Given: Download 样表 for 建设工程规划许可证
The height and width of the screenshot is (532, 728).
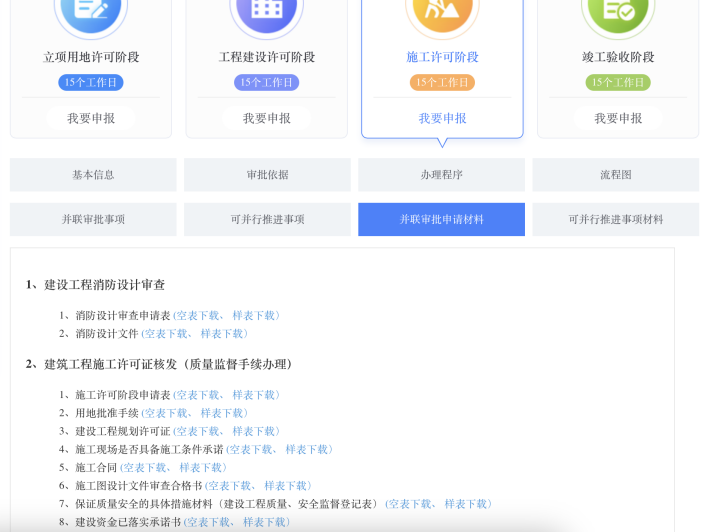Looking at the screenshot, I should (256, 431).
